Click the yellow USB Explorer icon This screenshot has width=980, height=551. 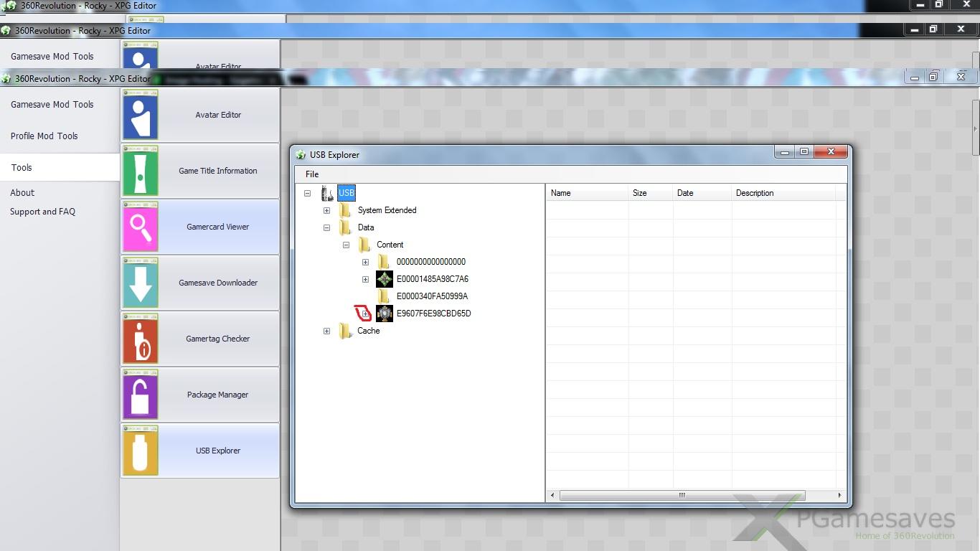pyautogui.click(x=140, y=451)
